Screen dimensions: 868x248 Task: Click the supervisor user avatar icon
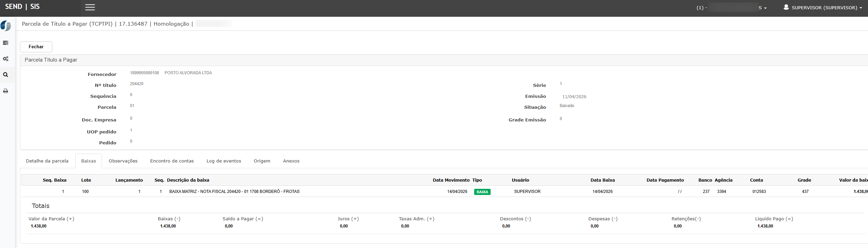click(x=786, y=7)
